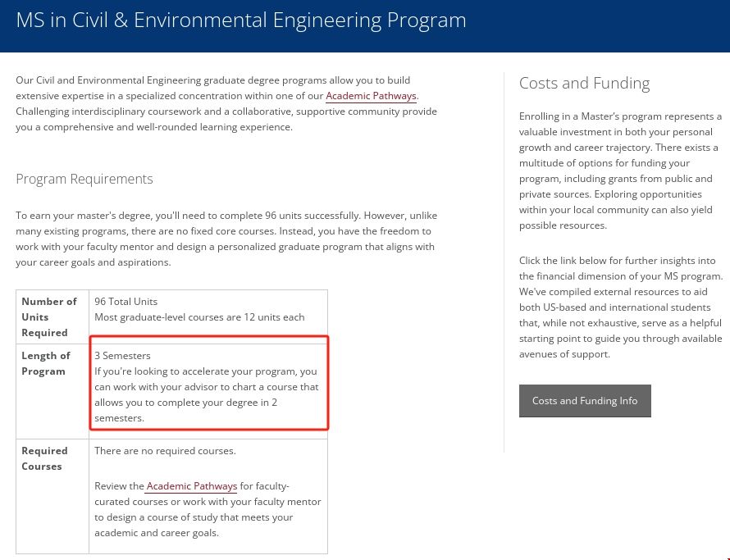Click empty area of the blue header banner
The width and height of the screenshot is (730, 560).
tap(607, 23)
